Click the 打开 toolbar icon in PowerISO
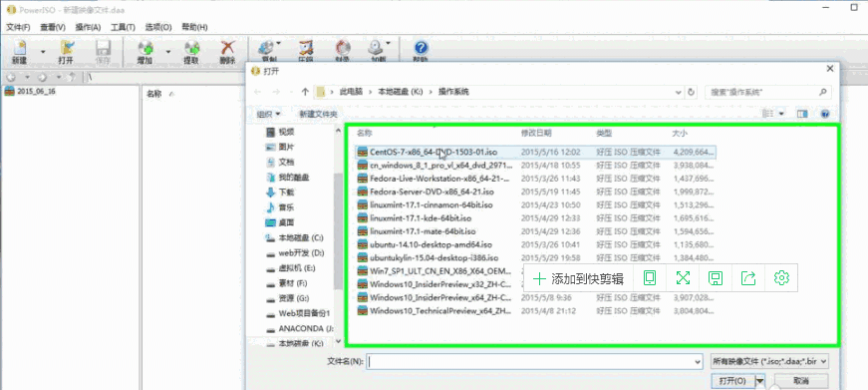 click(67, 49)
